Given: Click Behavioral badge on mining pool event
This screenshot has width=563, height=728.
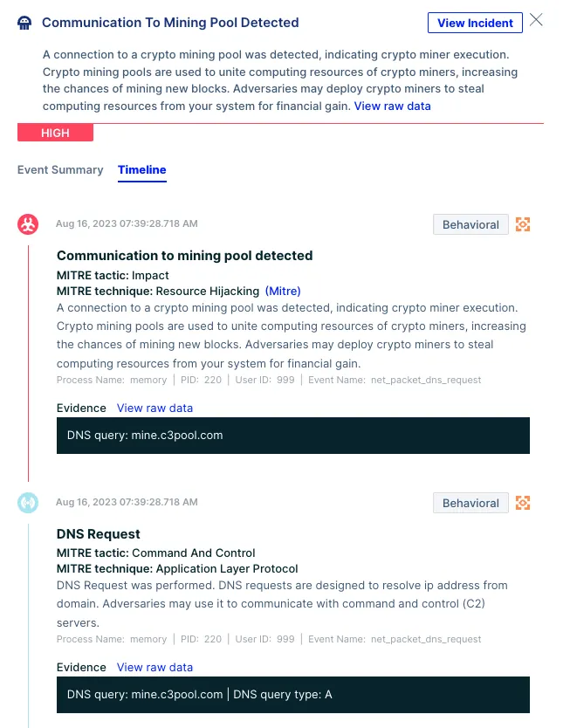Looking at the screenshot, I should click(470, 224).
